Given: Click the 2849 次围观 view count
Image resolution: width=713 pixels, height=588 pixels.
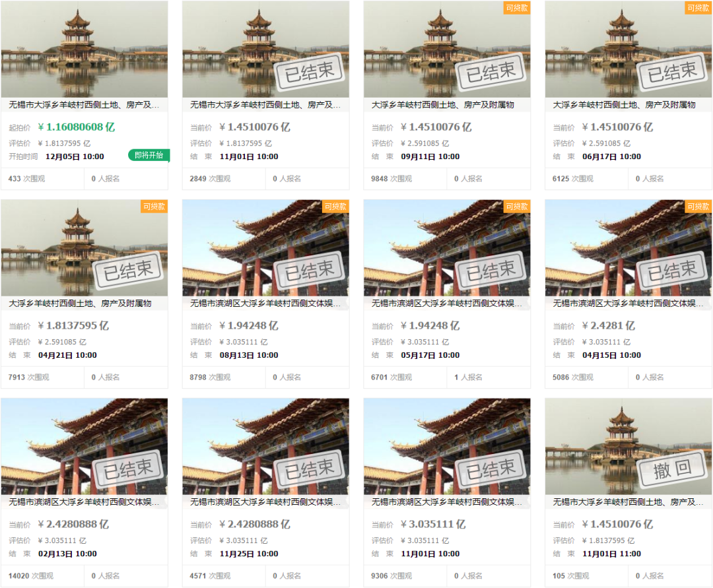Looking at the screenshot, I should pos(210,179).
